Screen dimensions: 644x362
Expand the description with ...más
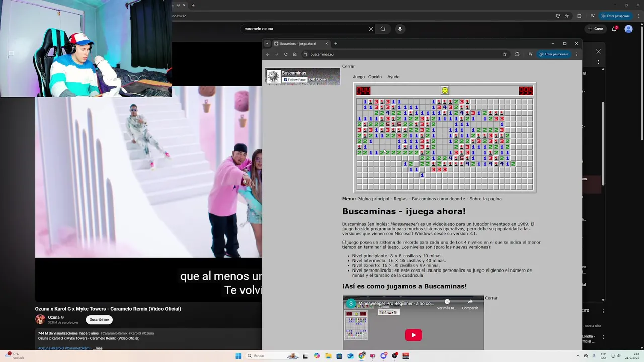click(98, 348)
